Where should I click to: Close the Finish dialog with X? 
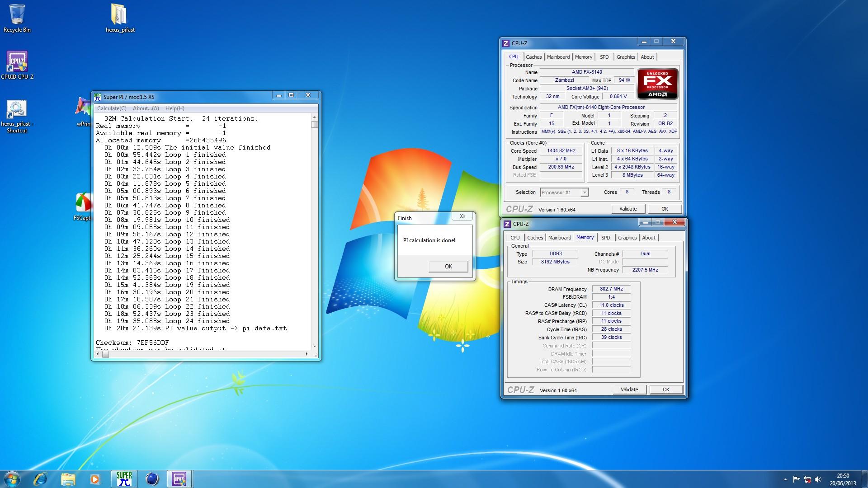tap(462, 216)
